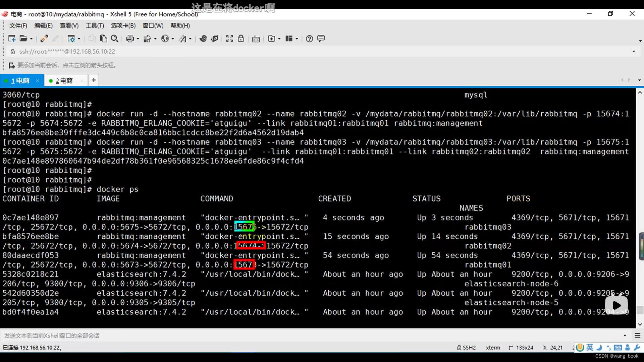The width and height of the screenshot is (644, 362).
Task: Expand the toolbar overflow arrow at the toolbar's right end
Action: pos(640,41)
